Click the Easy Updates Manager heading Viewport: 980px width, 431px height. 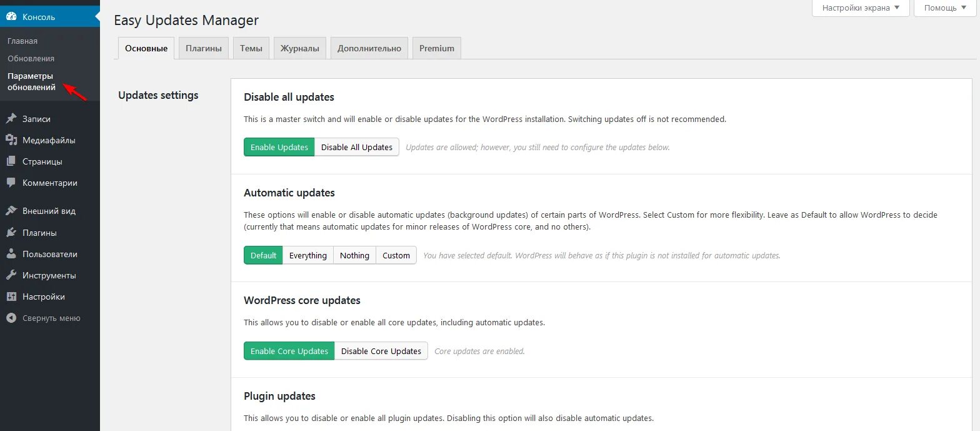pyautogui.click(x=186, y=20)
